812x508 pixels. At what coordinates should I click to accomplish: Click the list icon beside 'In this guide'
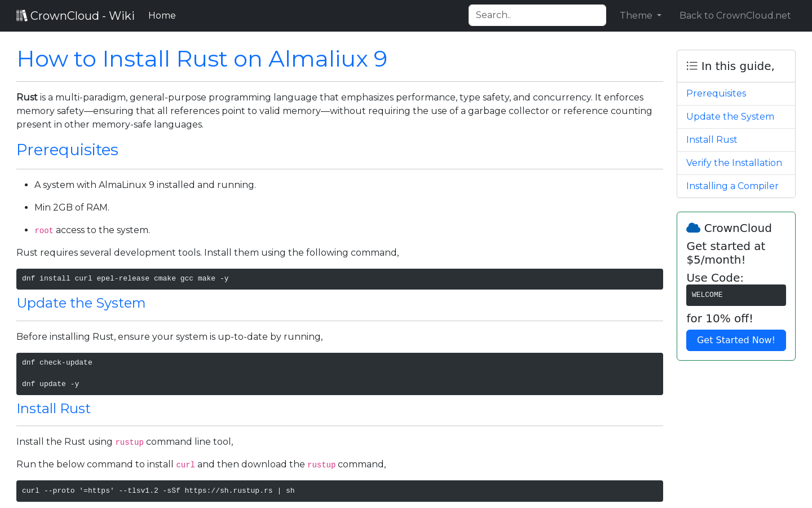click(x=692, y=66)
